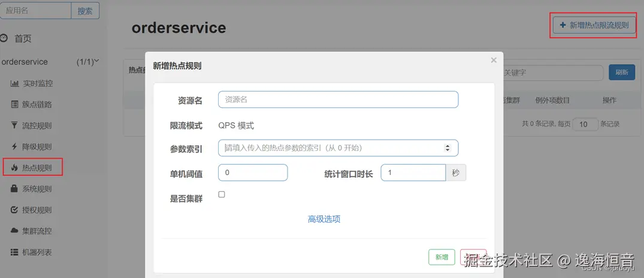Click the 每页 records count field

[585, 124]
